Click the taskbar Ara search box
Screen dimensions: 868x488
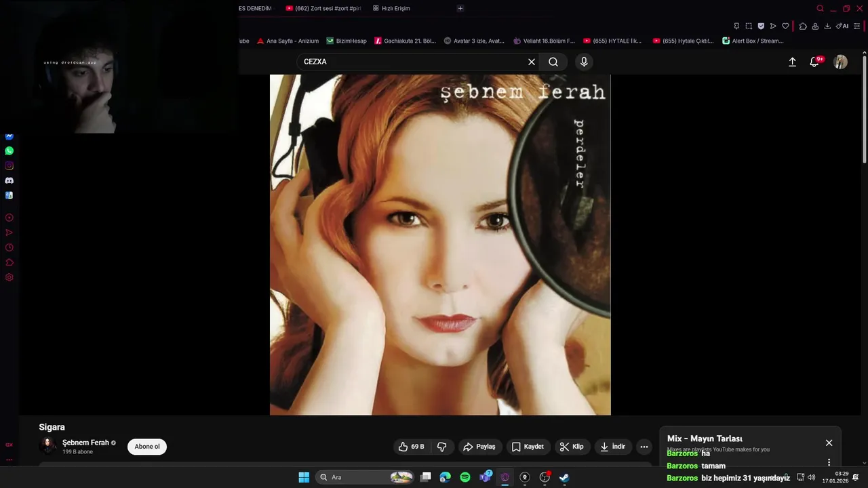point(366,477)
